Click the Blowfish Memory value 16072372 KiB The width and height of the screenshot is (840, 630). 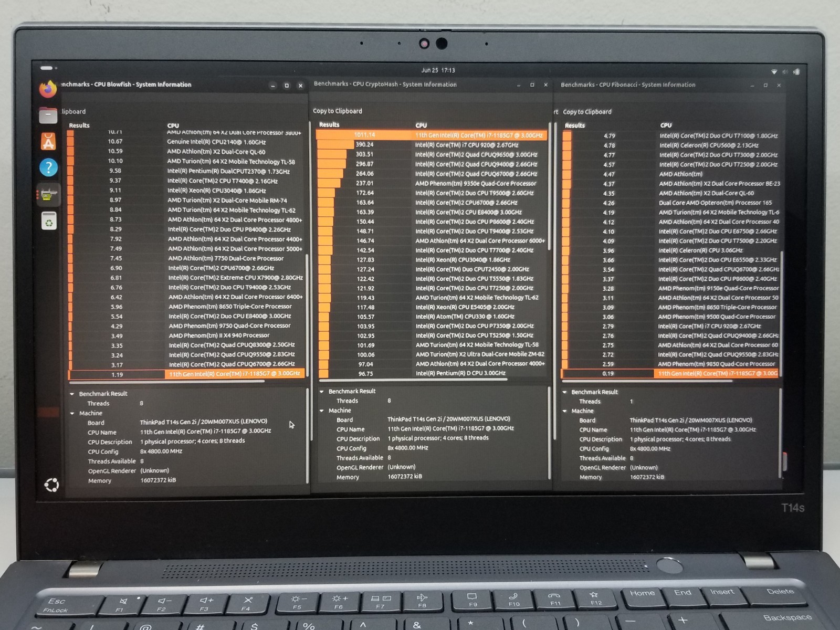tap(158, 480)
